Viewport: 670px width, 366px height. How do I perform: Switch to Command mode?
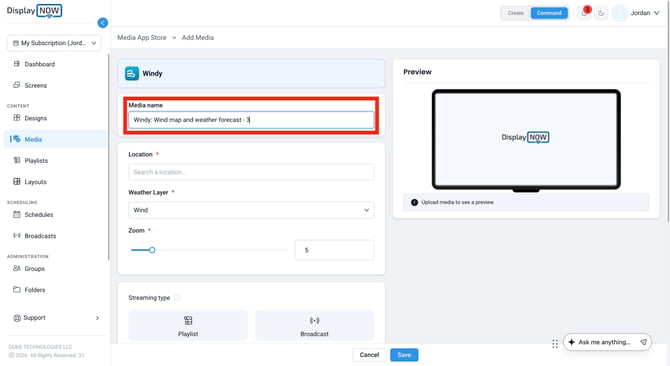(x=549, y=13)
